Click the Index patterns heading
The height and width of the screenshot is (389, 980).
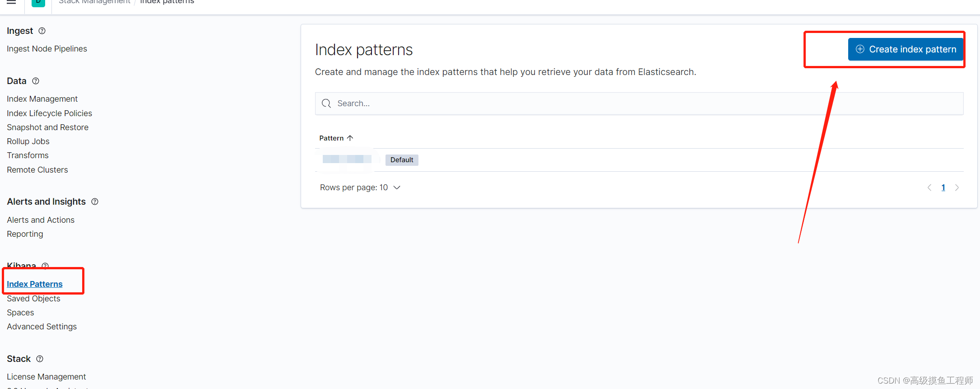pos(364,50)
